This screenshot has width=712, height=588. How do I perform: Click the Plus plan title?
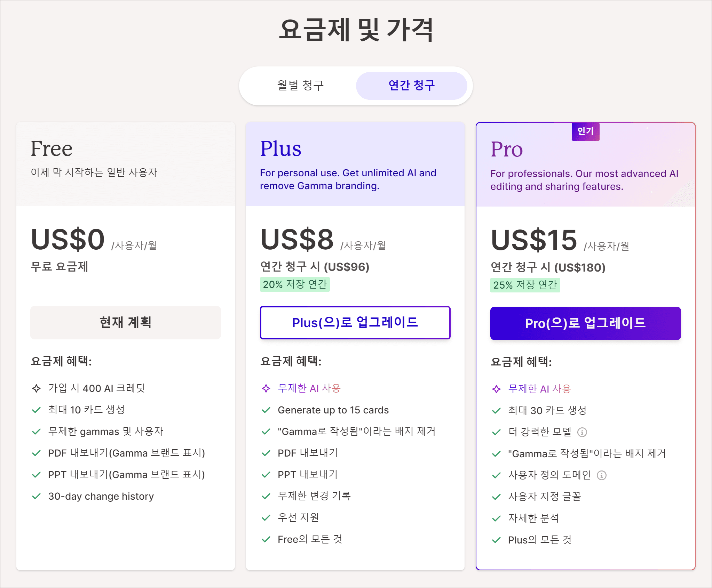coord(280,148)
